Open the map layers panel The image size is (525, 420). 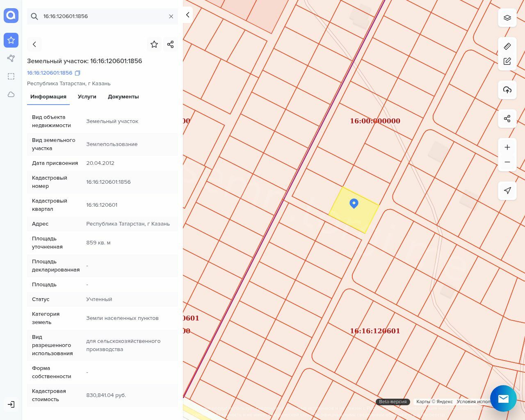(x=507, y=18)
